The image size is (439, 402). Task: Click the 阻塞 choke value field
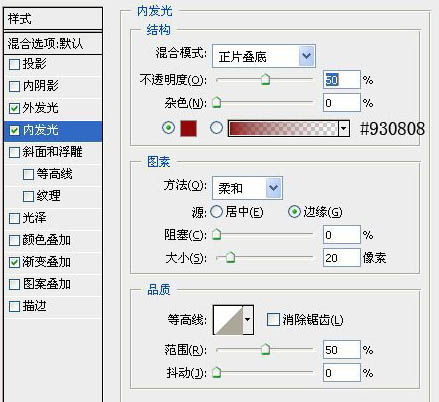342,235
